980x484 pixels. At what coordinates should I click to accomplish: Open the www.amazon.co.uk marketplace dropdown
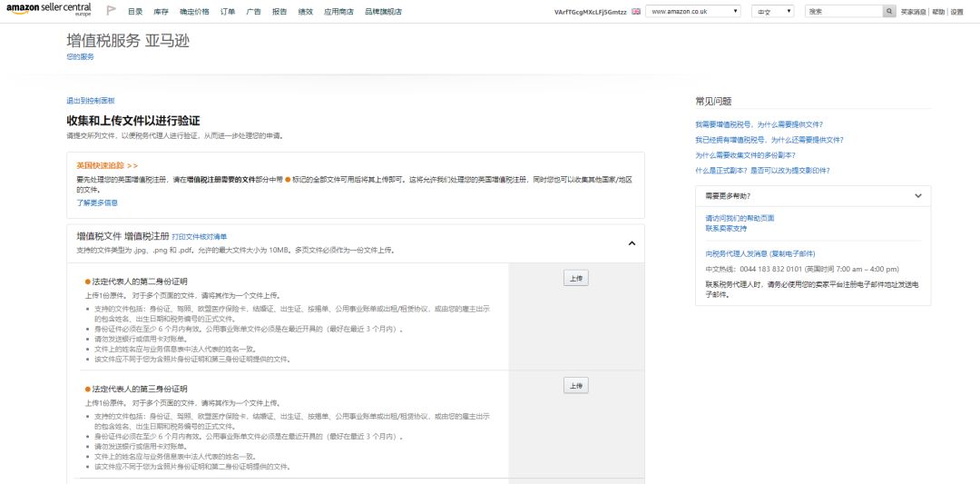(695, 11)
